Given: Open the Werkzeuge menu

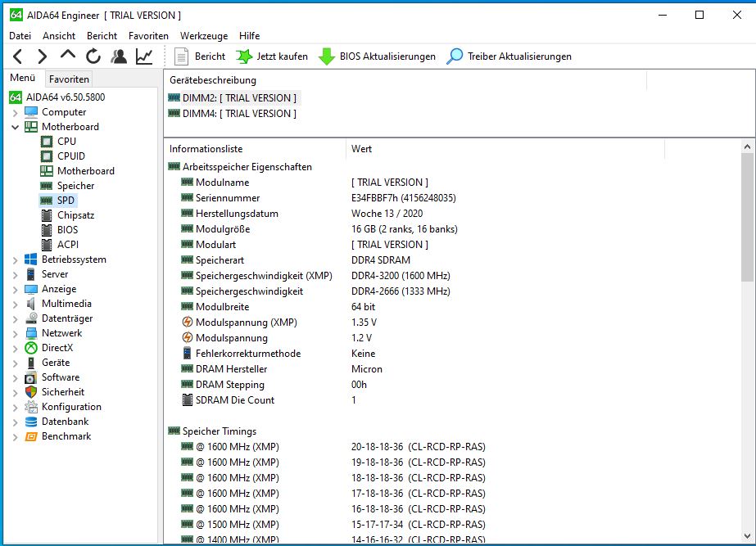Looking at the screenshot, I should 204,36.
